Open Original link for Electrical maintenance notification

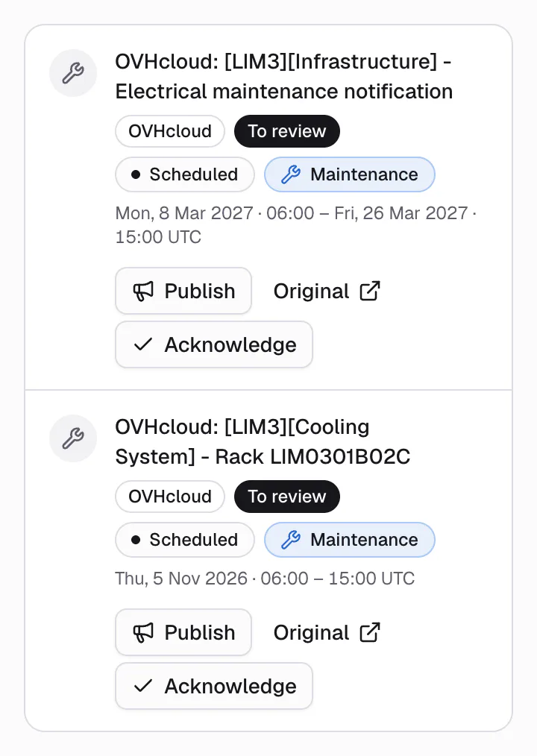pos(327,291)
